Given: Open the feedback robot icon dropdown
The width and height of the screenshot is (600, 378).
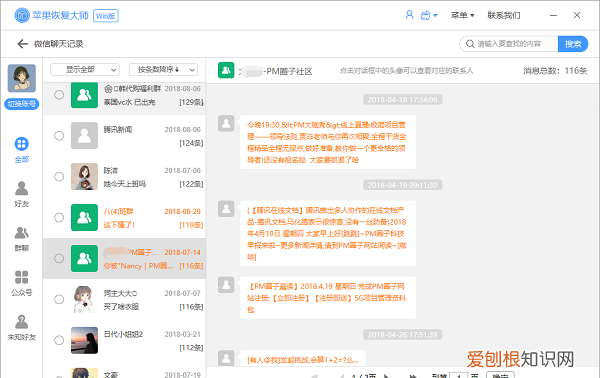Looking at the screenshot, I should click(429, 15).
